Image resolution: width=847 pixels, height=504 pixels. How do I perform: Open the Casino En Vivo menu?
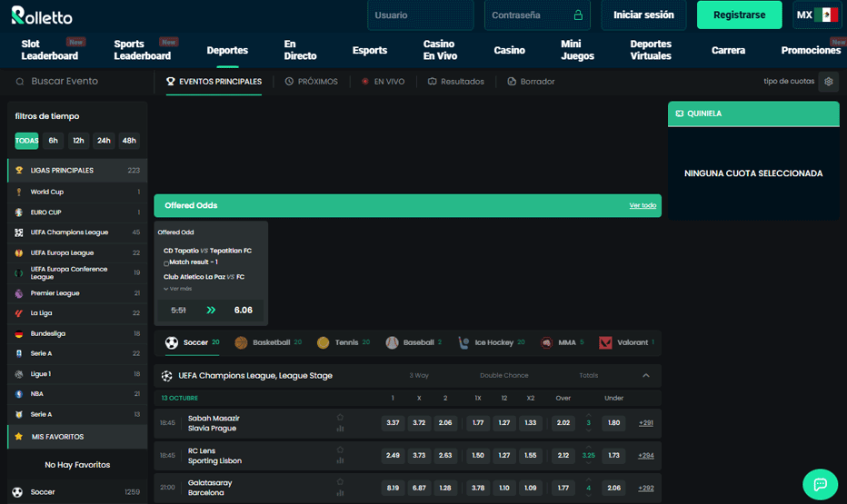440,50
